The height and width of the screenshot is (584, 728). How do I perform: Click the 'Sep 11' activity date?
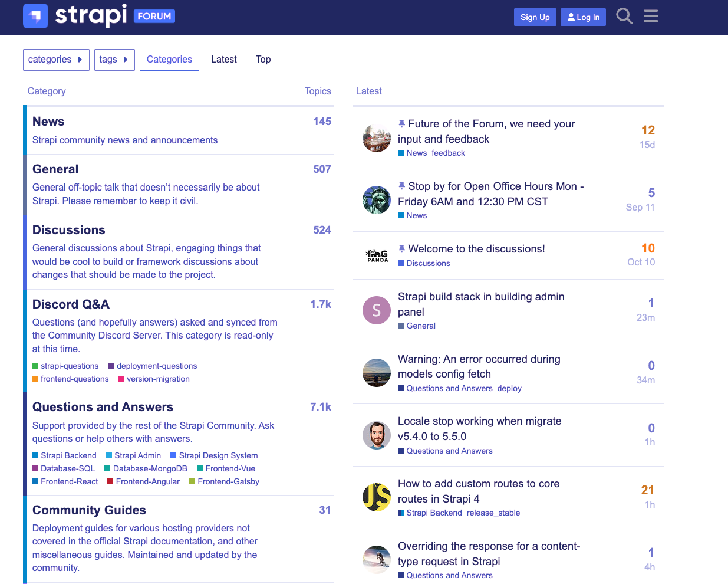[x=640, y=207]
